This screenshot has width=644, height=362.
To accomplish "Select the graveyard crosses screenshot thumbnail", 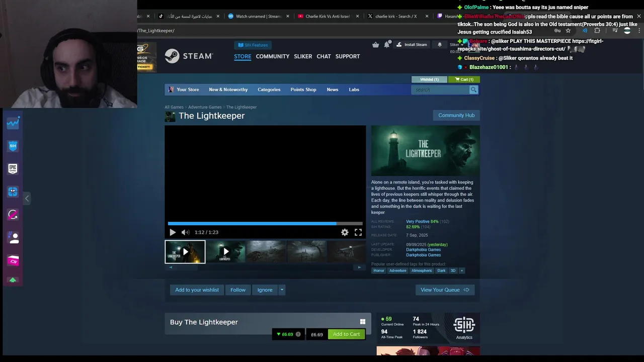I will (306, 252).
